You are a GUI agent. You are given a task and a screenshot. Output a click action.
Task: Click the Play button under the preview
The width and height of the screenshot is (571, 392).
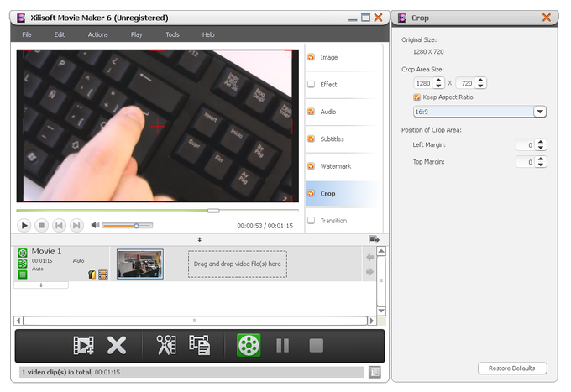coord(24,226)
